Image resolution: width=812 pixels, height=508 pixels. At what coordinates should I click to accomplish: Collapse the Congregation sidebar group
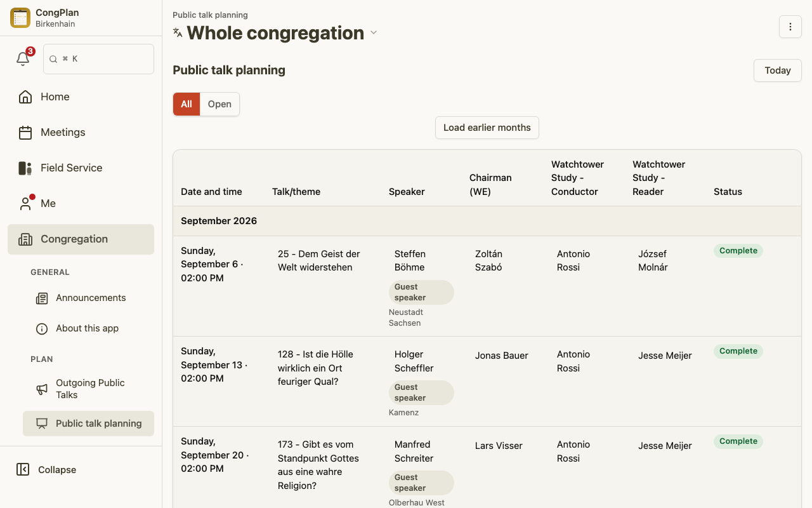coord(81,239)
